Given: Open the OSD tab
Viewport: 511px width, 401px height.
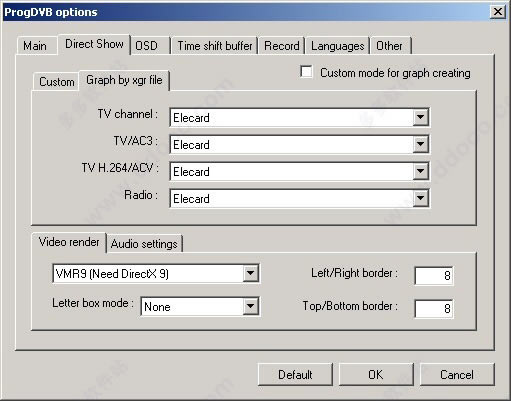Looking at the screenshot, I should [147, 46].
